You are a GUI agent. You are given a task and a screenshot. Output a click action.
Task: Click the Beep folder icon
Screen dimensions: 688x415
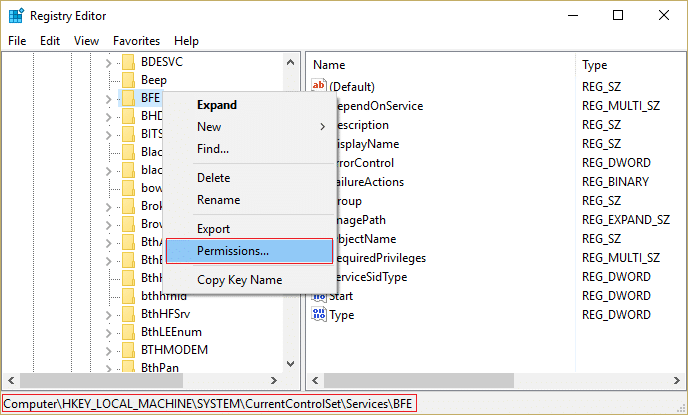pyautogui.click(x=127, y=80)
